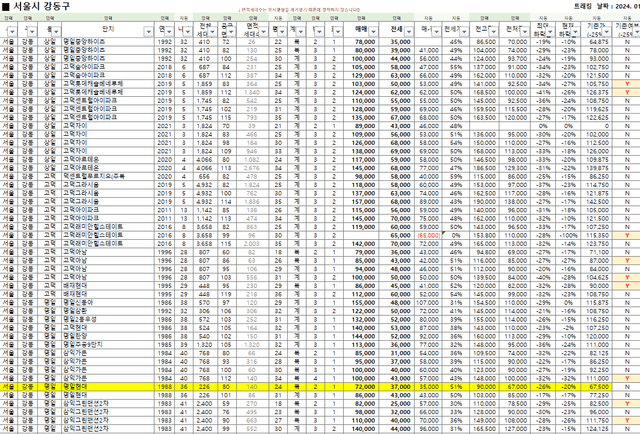
Task: Open the 공급 면적 column filter dropdown
Action: coord(231,32)
